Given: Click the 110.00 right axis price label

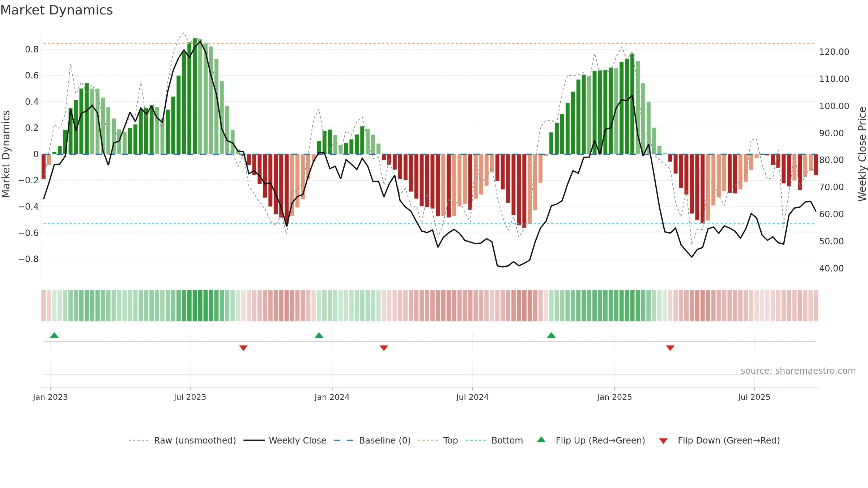Looking at the screenshot, I should coord(834,79).
